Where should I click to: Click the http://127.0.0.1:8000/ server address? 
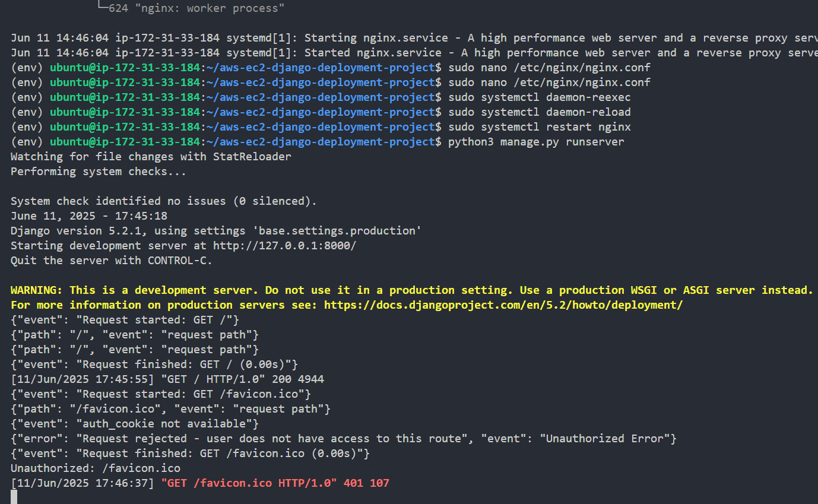pyautogui.click(x=284, y=246)
